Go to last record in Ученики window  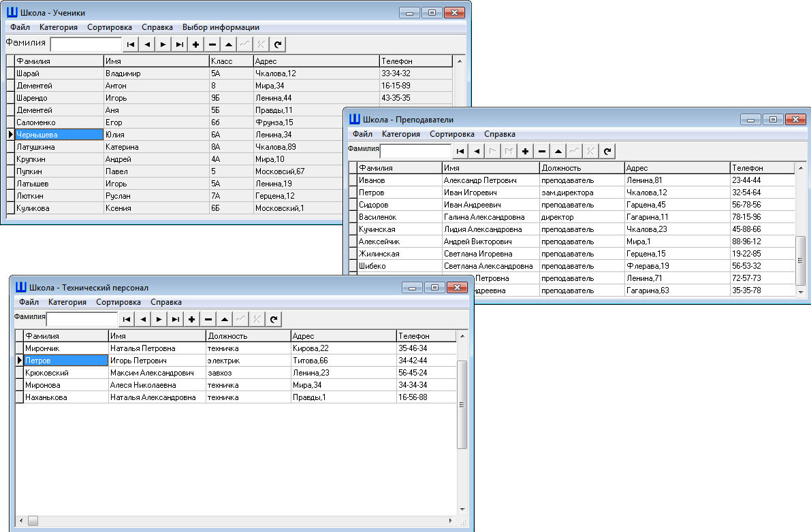(180, 44)
